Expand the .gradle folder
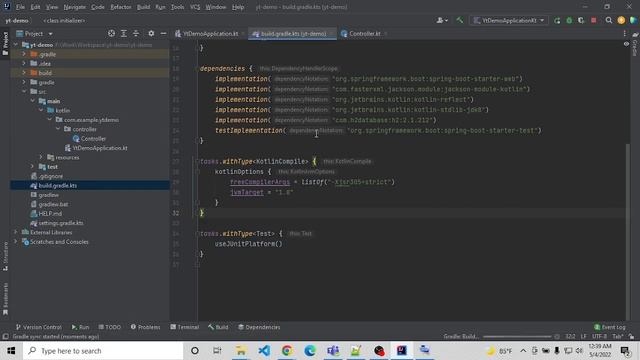 (x=24, y=54)
